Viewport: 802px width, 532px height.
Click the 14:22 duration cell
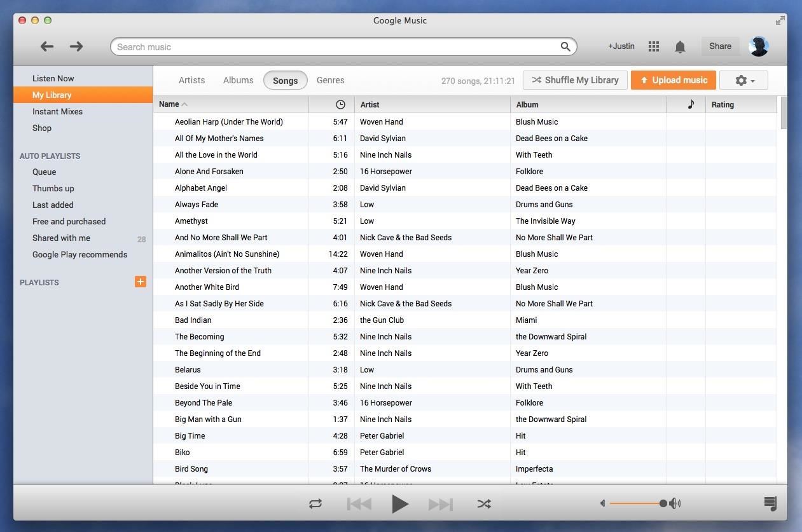338,254
